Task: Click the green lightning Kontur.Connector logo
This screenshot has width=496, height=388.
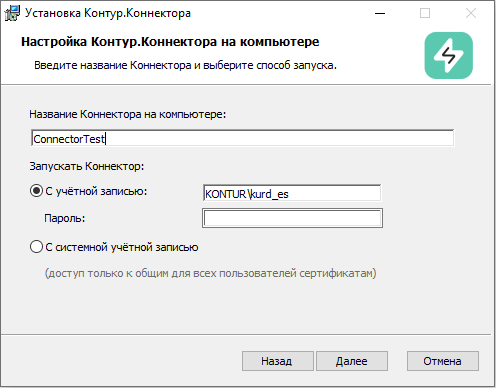Action: [448, 55]
